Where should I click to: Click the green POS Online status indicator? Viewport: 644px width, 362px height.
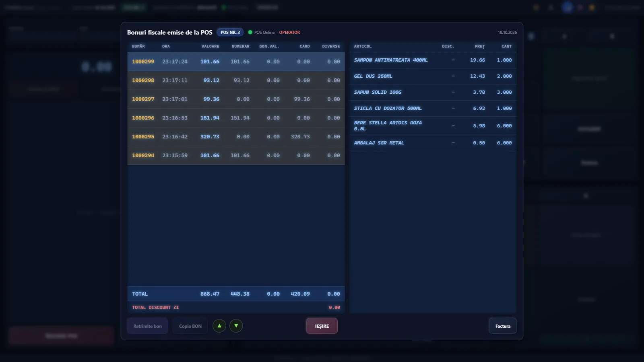[261, 32]
